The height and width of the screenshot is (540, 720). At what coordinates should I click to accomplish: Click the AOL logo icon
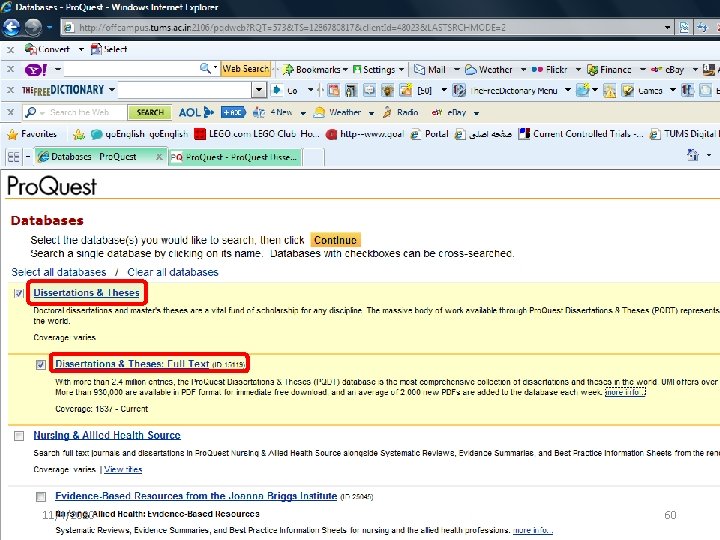pos(196,112)
